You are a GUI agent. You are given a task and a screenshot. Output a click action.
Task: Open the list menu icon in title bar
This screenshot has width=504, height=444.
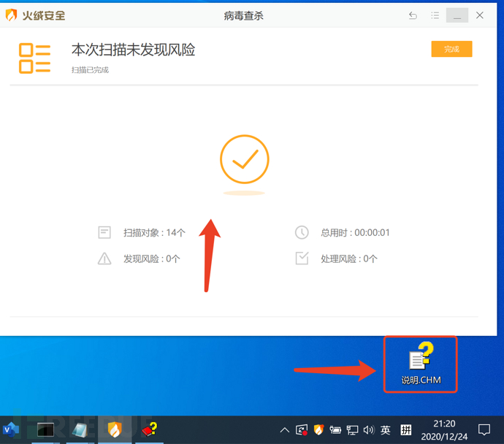click(x=435, y=15)
